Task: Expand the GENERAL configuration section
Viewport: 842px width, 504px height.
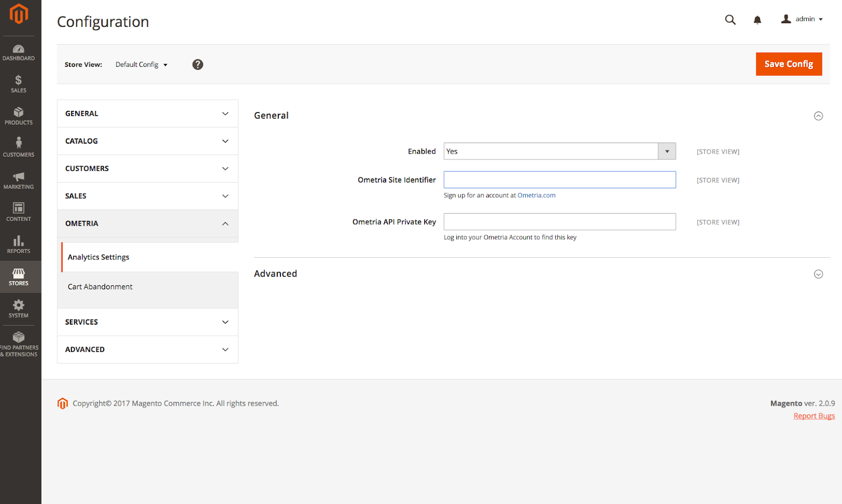Action: tap(147, 114)
